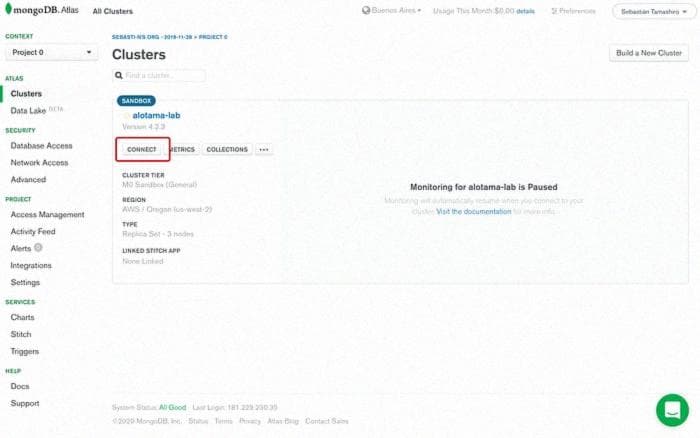Open the footer Terms link

(x=223, y=421)
